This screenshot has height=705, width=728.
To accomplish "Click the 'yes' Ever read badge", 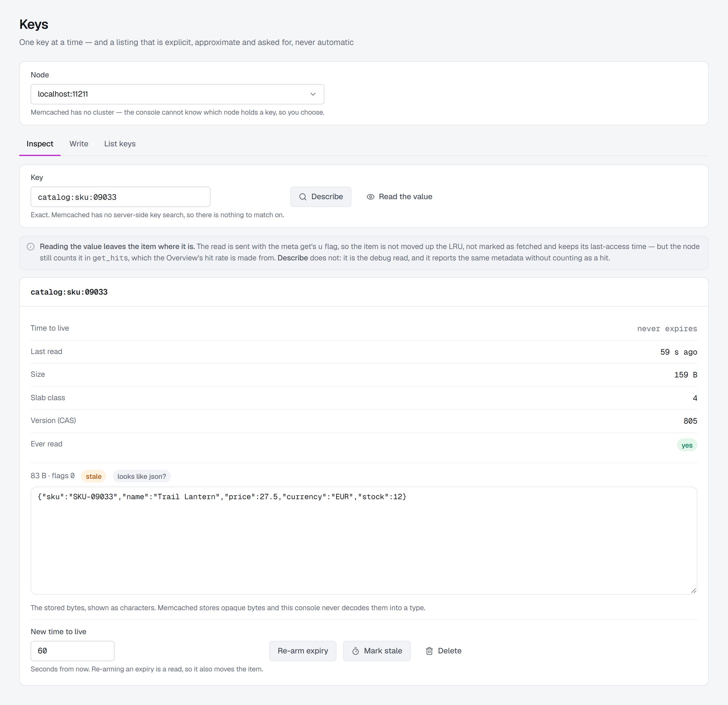I will coord(687,445).
